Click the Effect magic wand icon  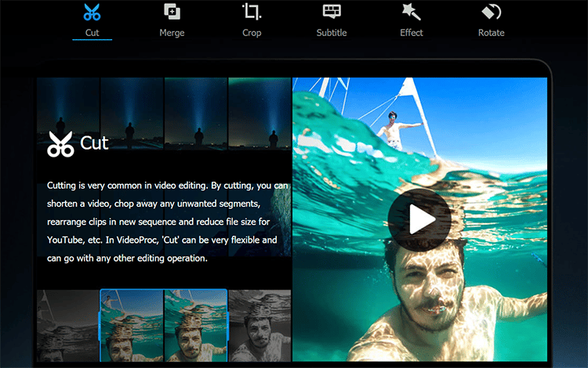pos(411,12)
